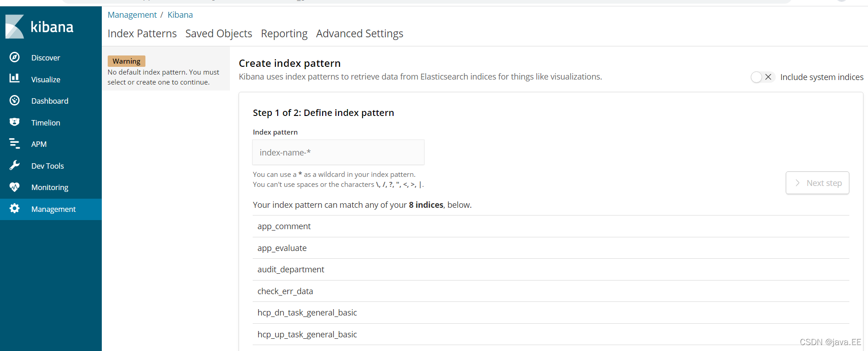
Task: Select Visualize label in sidebar
Action: tap(45, 80)
